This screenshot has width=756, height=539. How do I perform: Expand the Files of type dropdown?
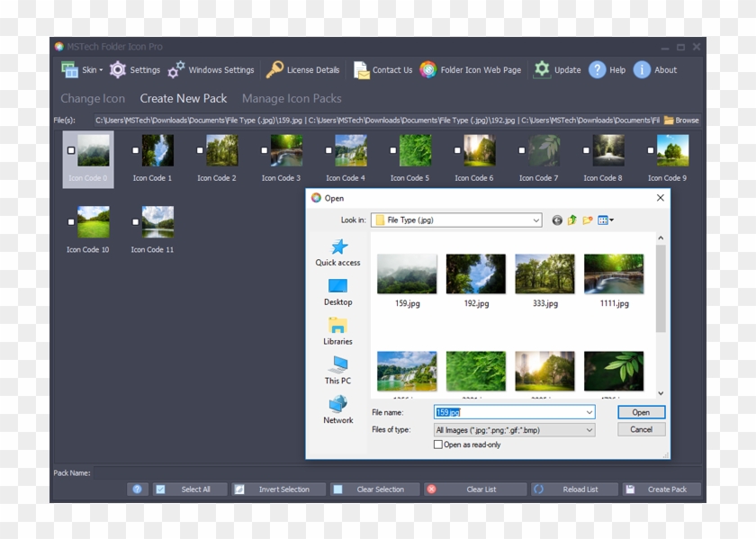591,429
